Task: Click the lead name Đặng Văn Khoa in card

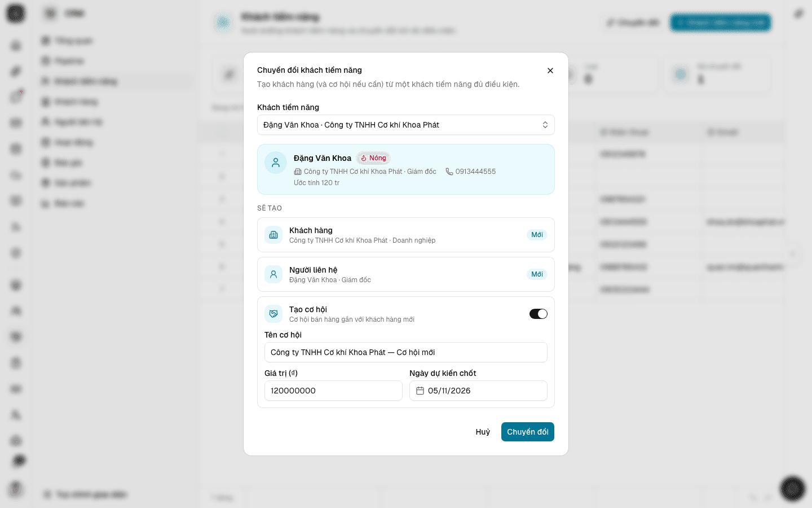Action: (x=323, y=158)
